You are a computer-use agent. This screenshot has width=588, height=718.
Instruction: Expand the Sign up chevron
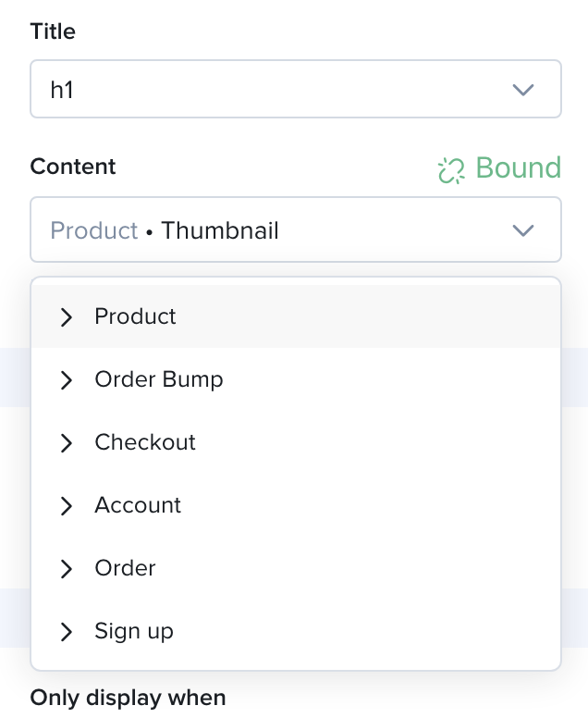[67, 631]
